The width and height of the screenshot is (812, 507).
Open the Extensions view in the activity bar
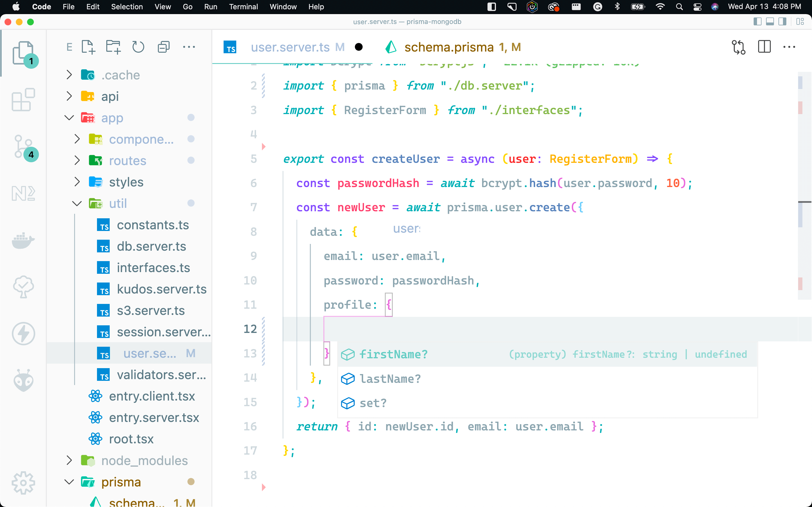click(23, 100)
